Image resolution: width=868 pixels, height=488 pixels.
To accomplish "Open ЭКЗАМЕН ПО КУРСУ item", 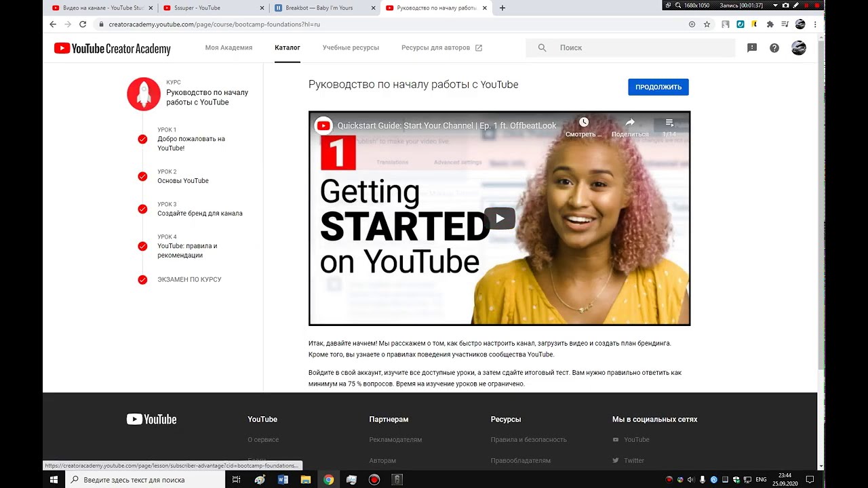I will pos(189,279).
